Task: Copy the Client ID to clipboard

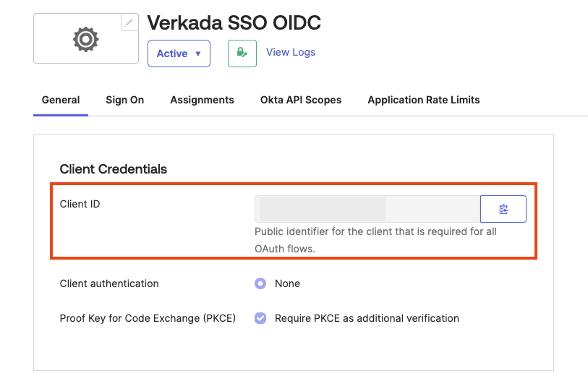Action: click(x=503, y=209)
